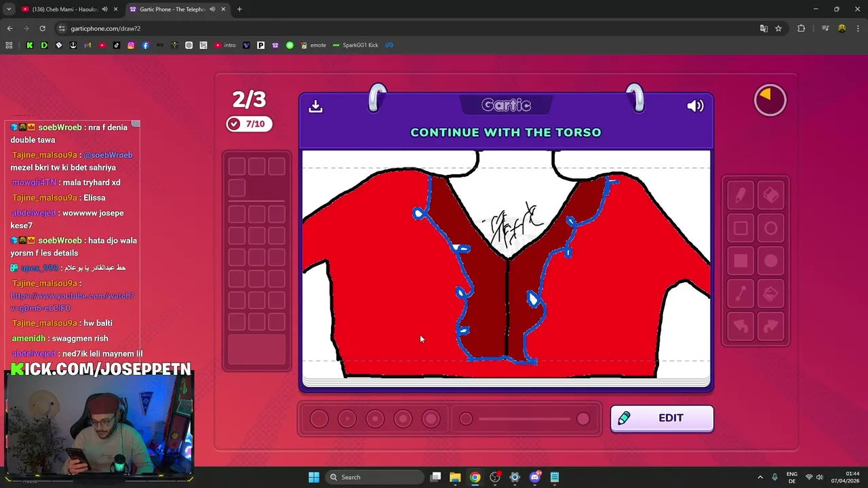Mute game sound with the speaker icon
868x488 pixels.
(x=695, y=106)
